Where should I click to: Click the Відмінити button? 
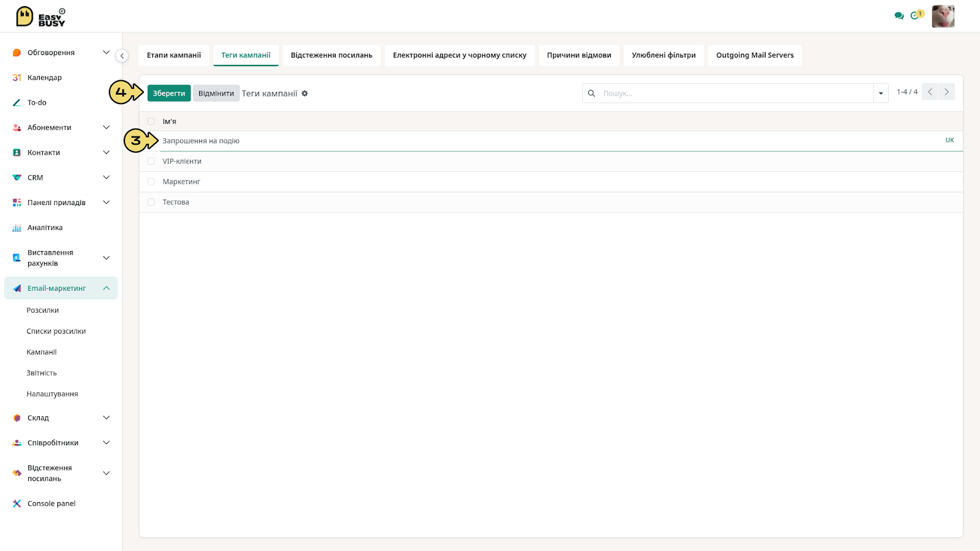pyautogui.click(x=216, y=93)
